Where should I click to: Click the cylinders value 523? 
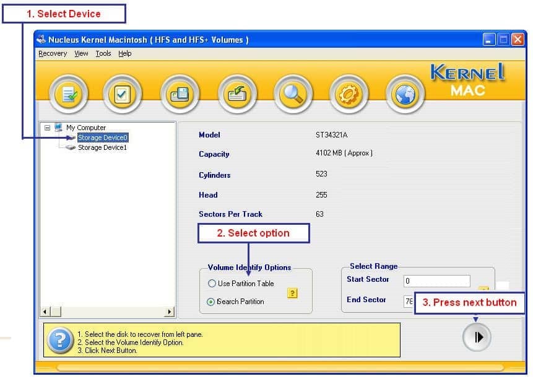(x=321, y=174)
